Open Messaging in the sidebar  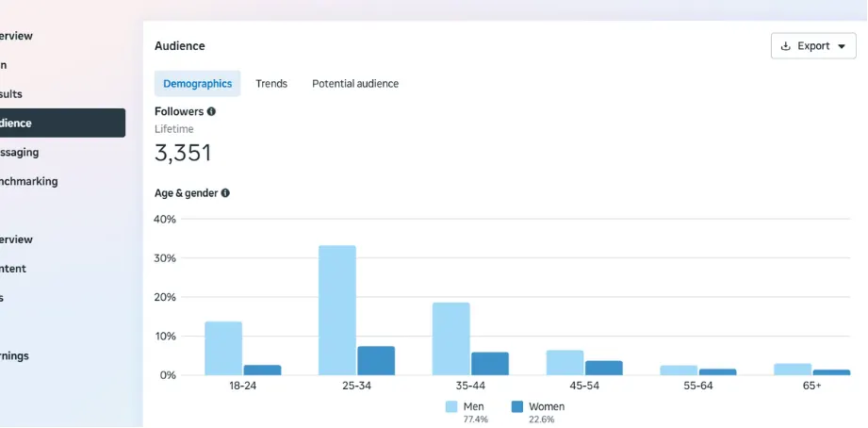(20, 153)
